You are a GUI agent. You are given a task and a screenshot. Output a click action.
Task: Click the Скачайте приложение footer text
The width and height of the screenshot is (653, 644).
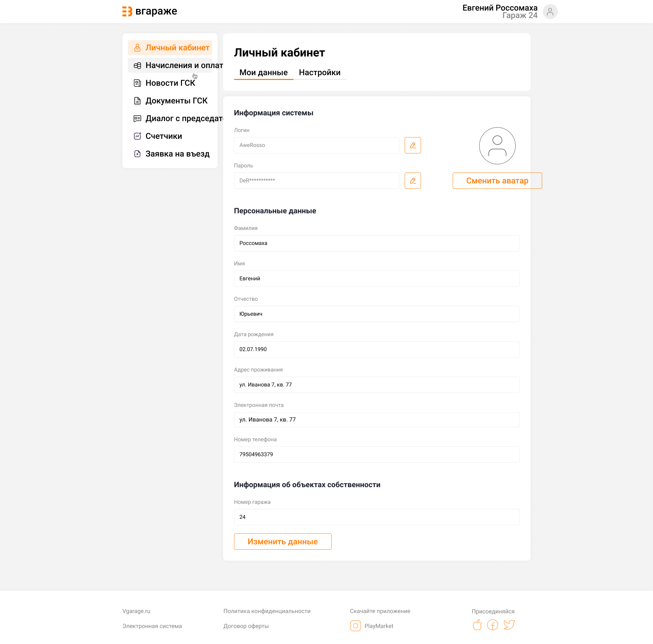point(380,611)
